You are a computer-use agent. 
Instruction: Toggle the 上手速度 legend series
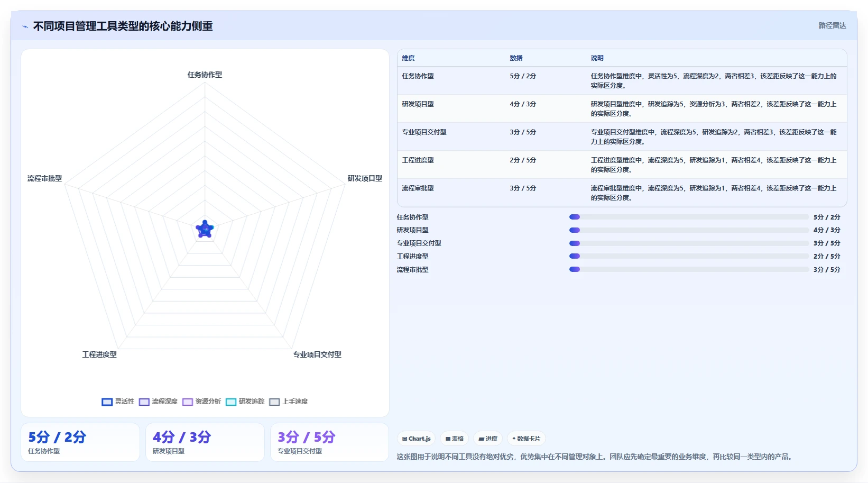pos(288,402)
